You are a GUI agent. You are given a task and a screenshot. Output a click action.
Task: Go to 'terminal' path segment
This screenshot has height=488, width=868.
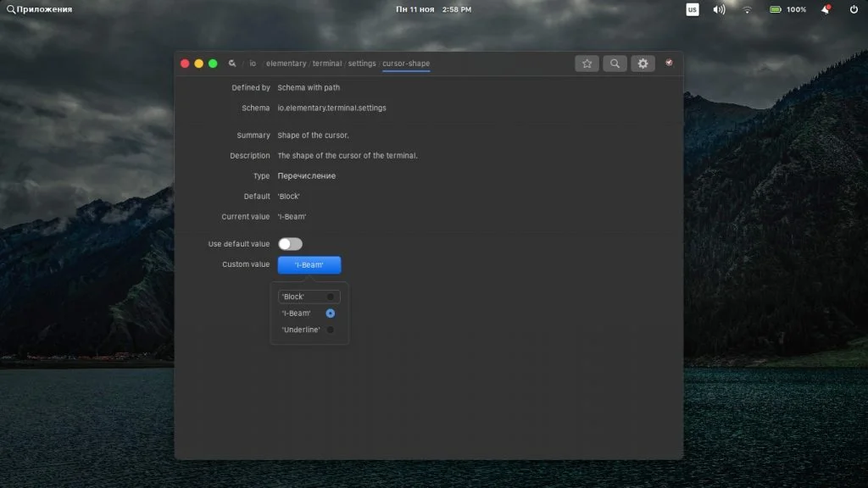click(327, 64)
